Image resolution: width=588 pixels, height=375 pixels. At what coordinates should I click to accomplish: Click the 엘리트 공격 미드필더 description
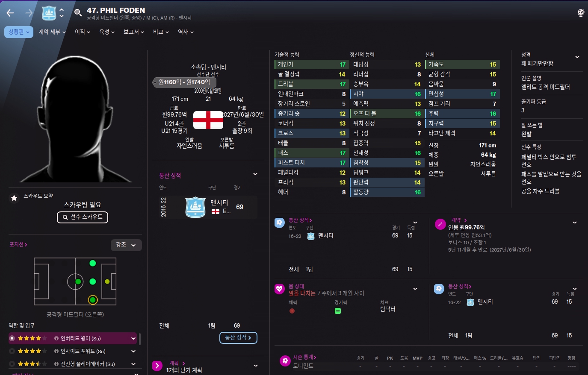click(545, 87)
